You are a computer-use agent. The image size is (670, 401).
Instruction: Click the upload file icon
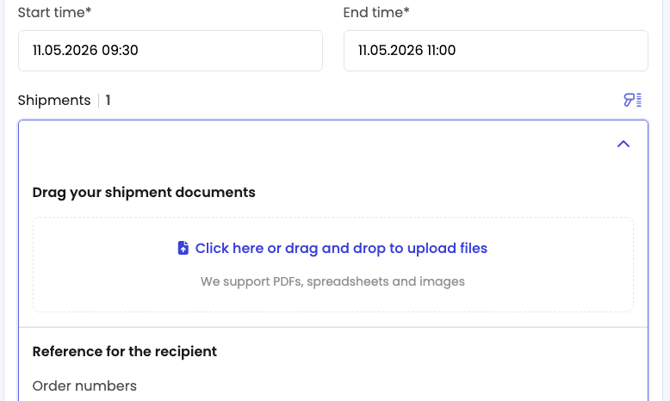(x=183, y=248)
